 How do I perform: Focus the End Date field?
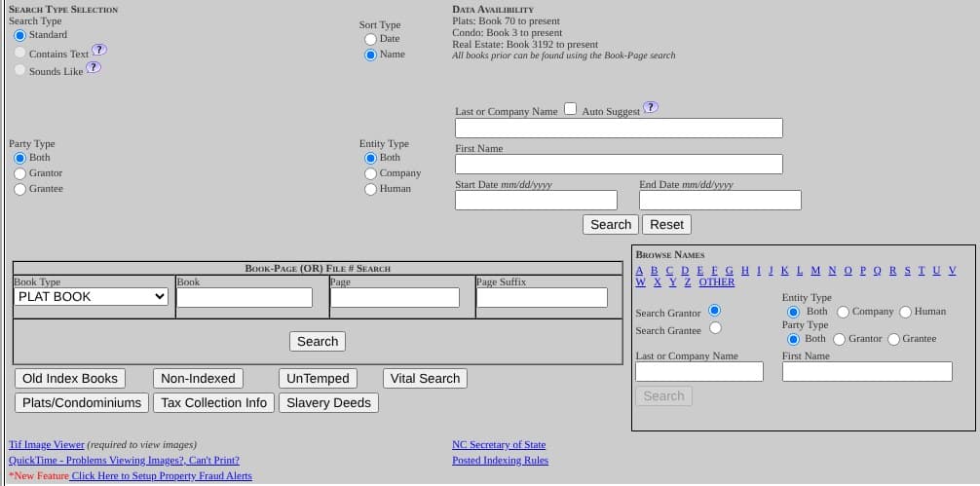pos(720,201)
